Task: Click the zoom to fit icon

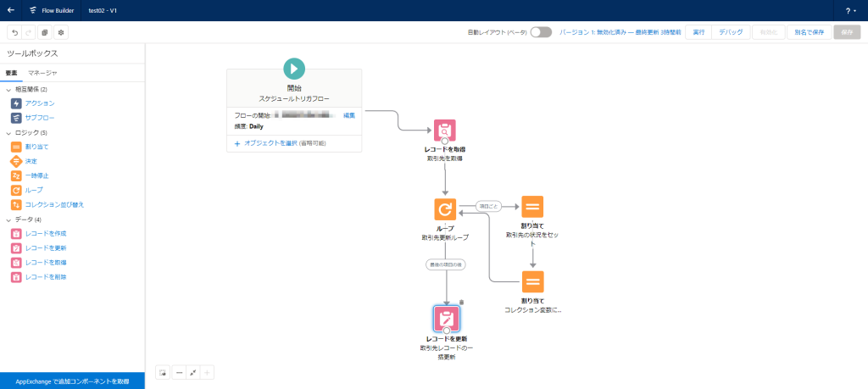Action: pos(193,373)
